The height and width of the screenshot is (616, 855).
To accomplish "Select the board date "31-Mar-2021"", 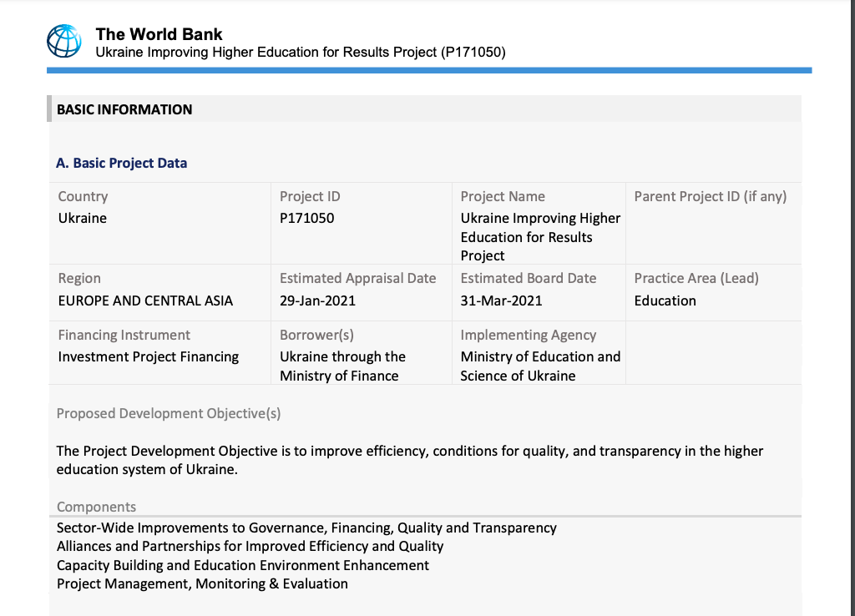I will click(x=501, y=301).
